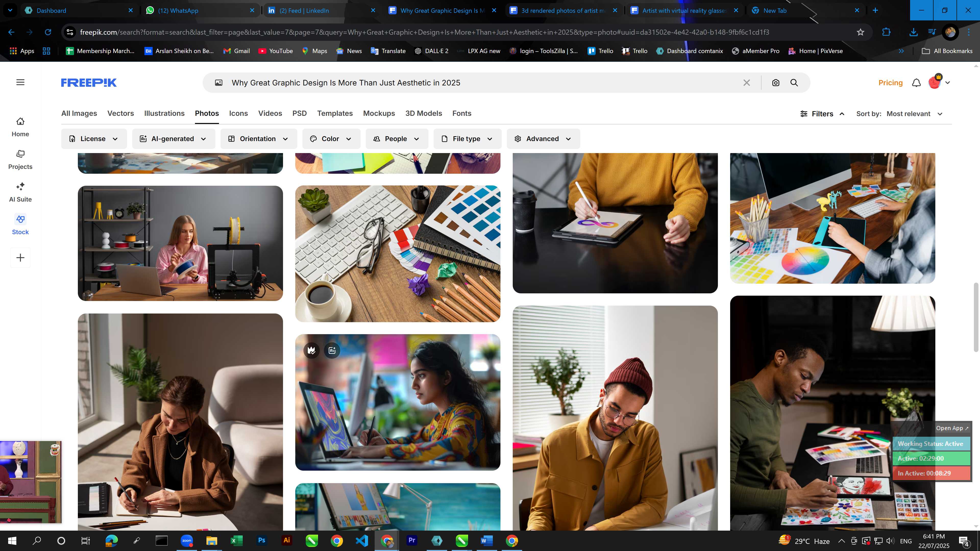Switch to 3D Models tab

point(423,113)
